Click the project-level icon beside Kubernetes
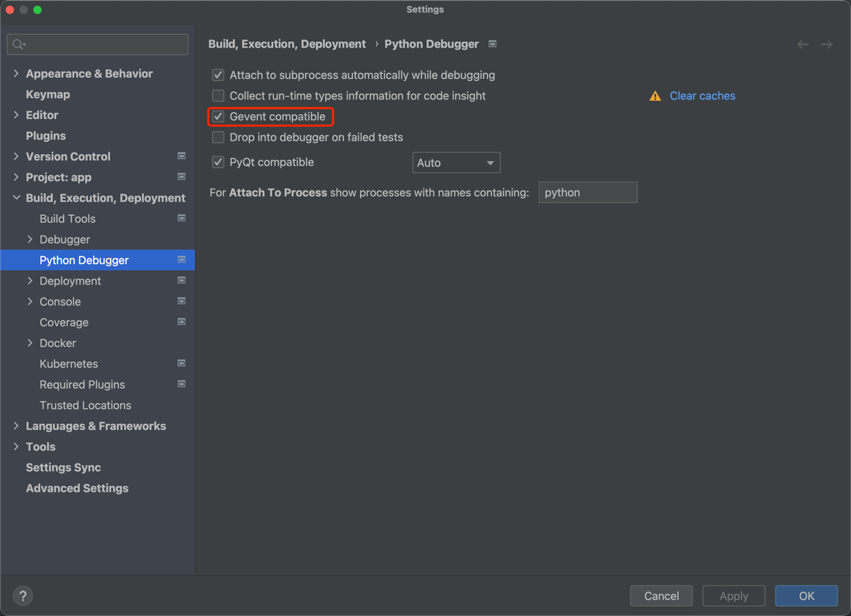Viewport: 851px width, 616px height. (x=181, y=364)
